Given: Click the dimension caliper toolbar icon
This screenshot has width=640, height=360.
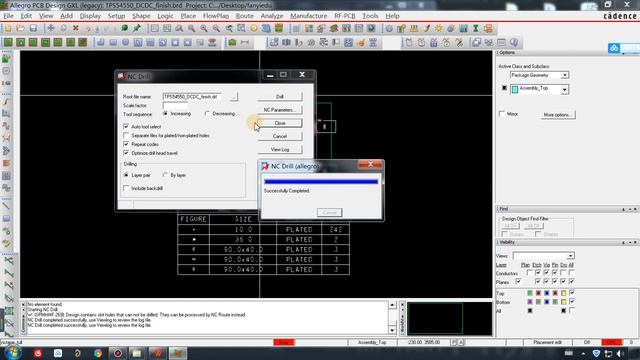Looking at the screenshot, I should (245, 42).
